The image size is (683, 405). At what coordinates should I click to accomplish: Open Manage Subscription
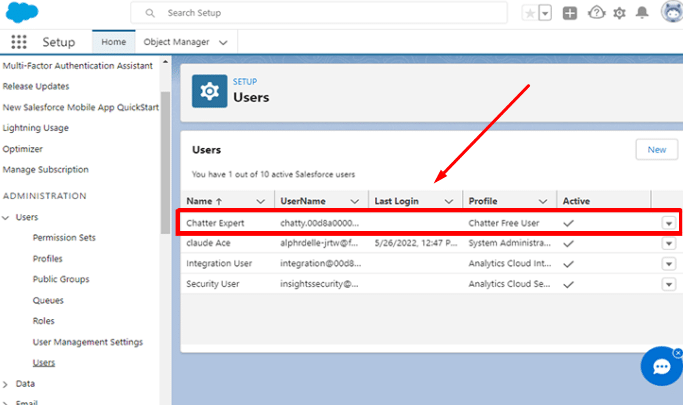tap(45, 169)
